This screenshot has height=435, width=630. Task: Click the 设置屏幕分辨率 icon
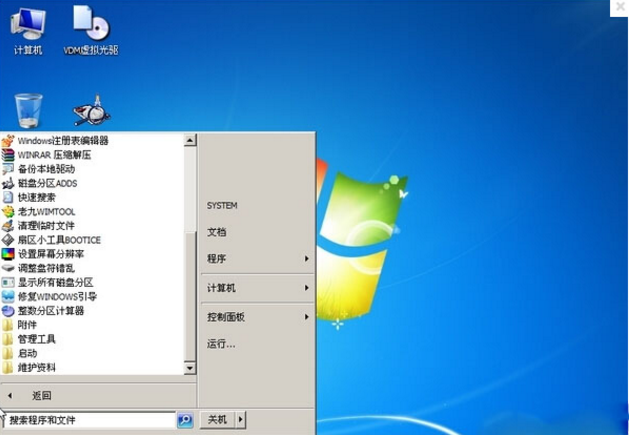point(8,254)
